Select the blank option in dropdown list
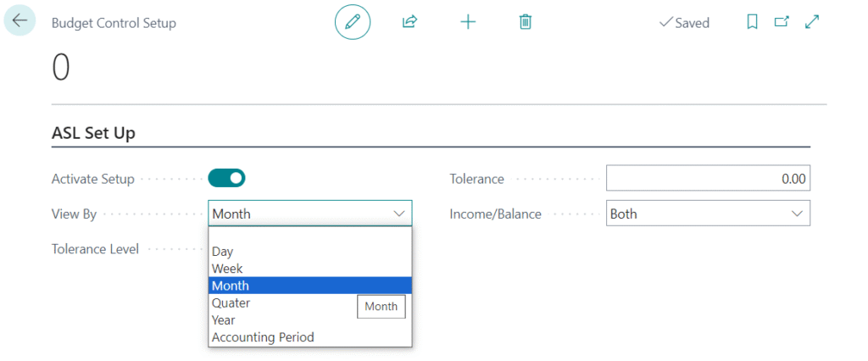The height and width of the screenshot is (361, 868). [x=309, y=235]
